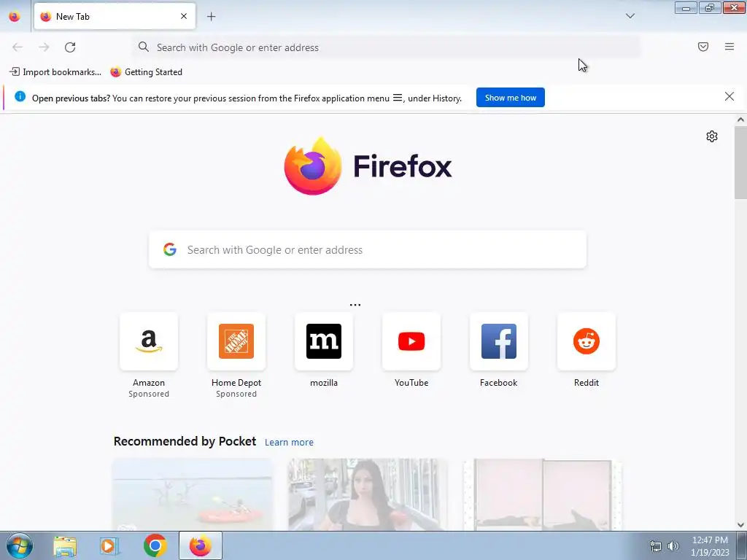The height and width of the screenshot is (560, 747).
Task: Click the search magnifier in address bar
Action: click(144, 47)
